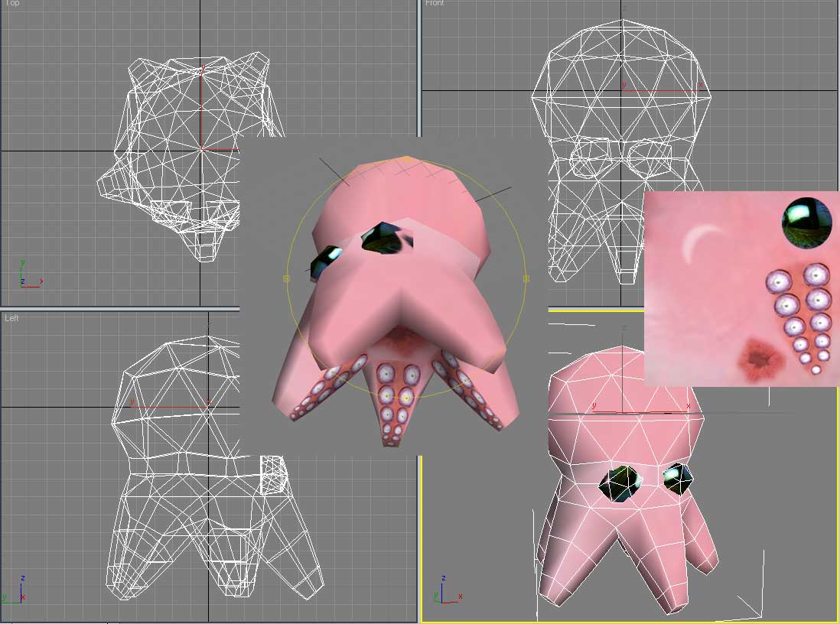Click the Top viewport label
840x624 pixels.
pyautogui.click(x=11, y=4)
